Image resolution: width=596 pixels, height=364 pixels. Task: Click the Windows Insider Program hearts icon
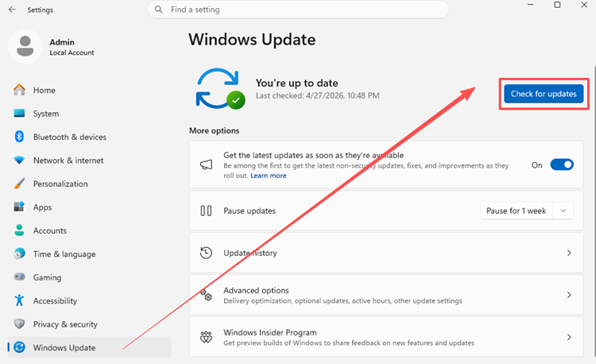coord(206,337)
